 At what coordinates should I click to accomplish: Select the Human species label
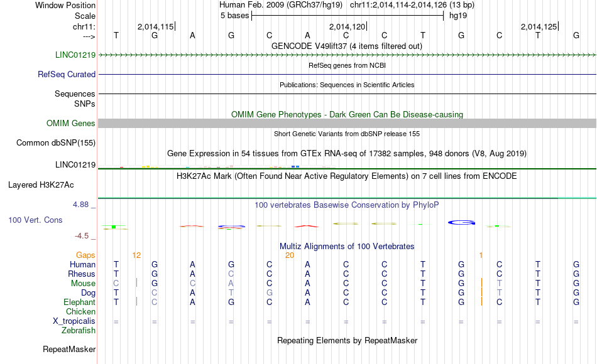(82, 264)
